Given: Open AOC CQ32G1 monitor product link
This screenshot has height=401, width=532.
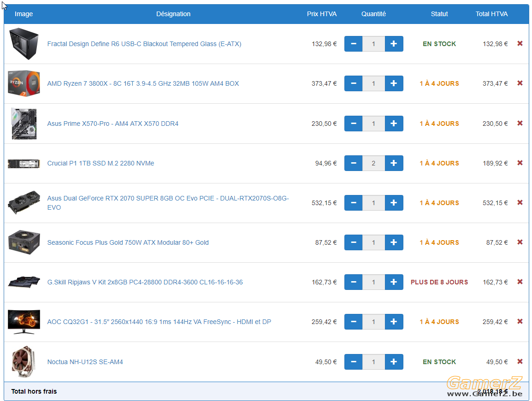Looking at the screenshot, I should (x=159, y=322).
